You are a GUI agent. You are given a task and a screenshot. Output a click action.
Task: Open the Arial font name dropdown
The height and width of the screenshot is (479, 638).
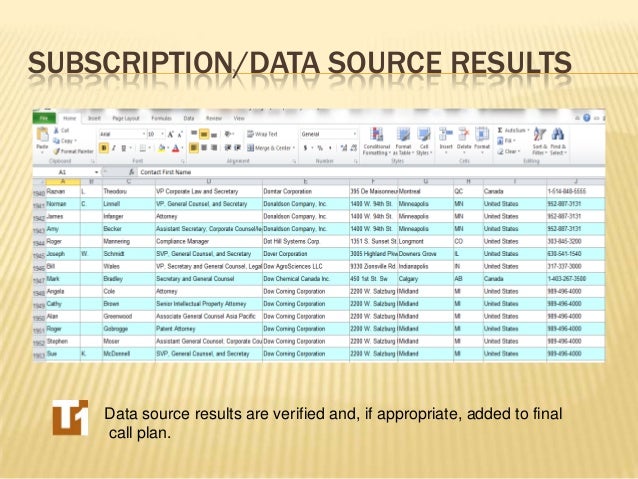(143, 134)
